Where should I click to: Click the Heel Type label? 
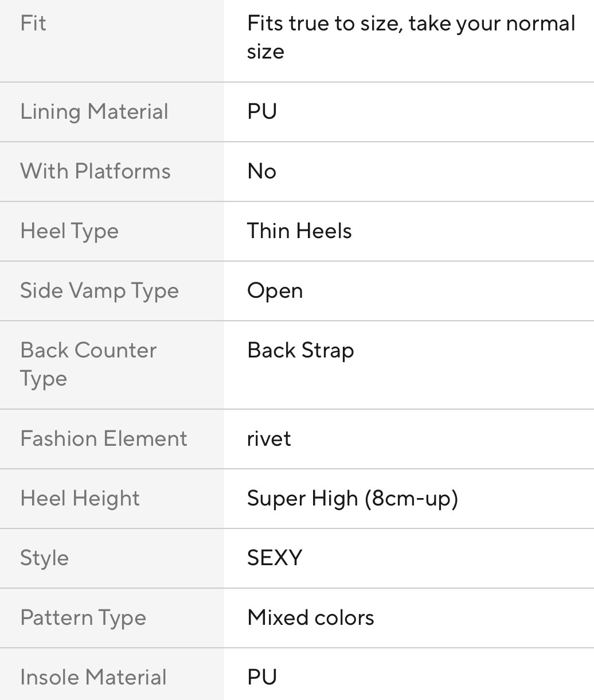[x=69, y=231]
